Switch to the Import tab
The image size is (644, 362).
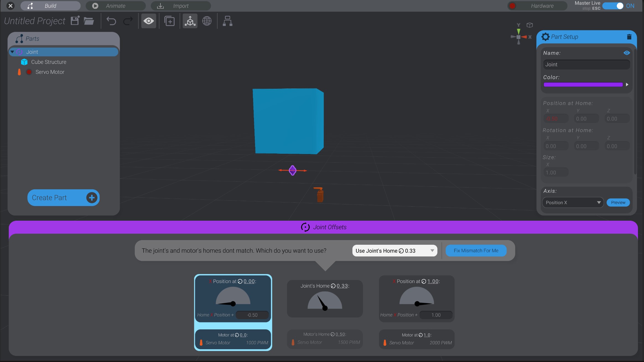coord(180,6)
